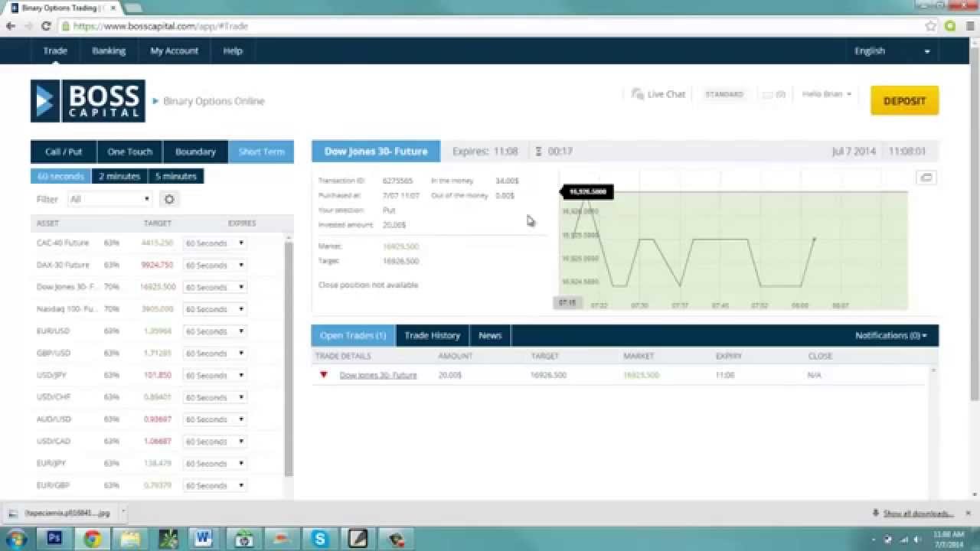Viewport: 980px width, 551px height.
Task: Close the downloads bar
Action: pos(968,513)
